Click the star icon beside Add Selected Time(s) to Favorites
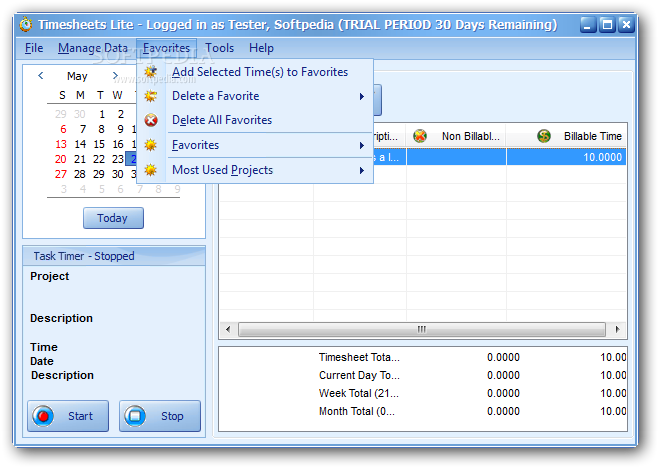The height and width of the screenshot is (468, 659). point(150,72)
